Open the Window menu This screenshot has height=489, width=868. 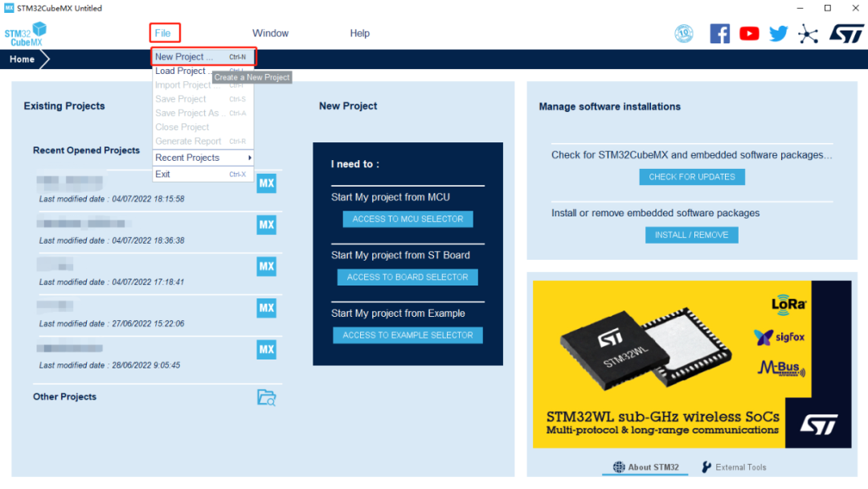270,33
